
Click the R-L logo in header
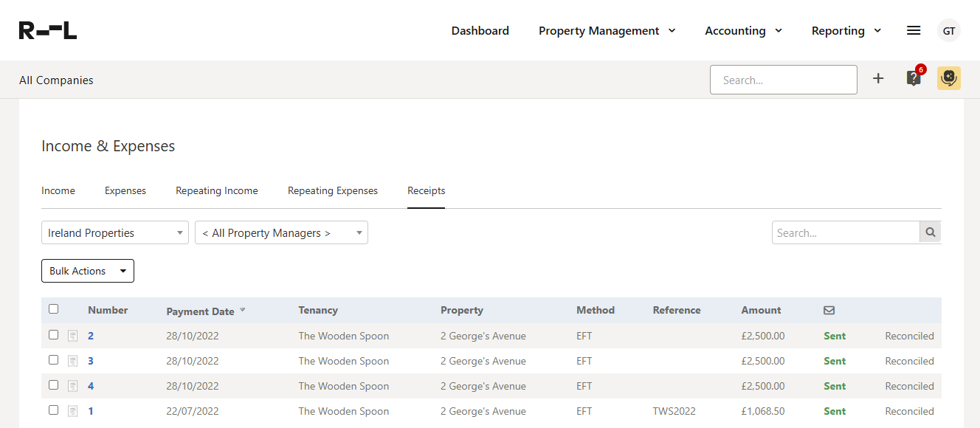click(x=48, y=30)
